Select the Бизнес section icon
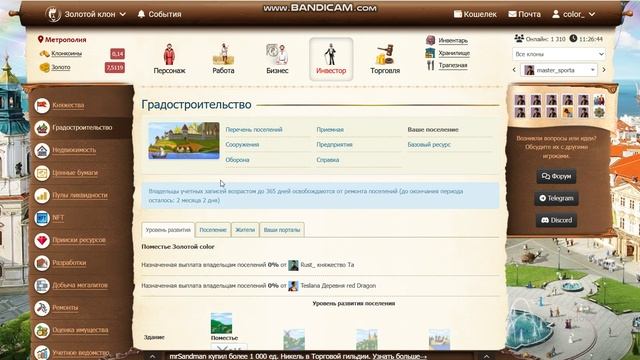This screenshot has height=360, width=640. (x=277, y=59)
